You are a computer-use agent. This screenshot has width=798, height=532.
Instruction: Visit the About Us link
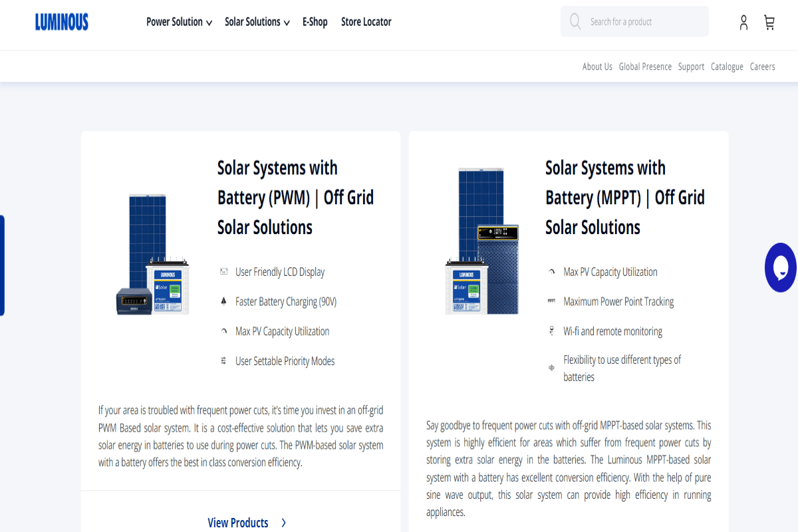pos(597,66)
